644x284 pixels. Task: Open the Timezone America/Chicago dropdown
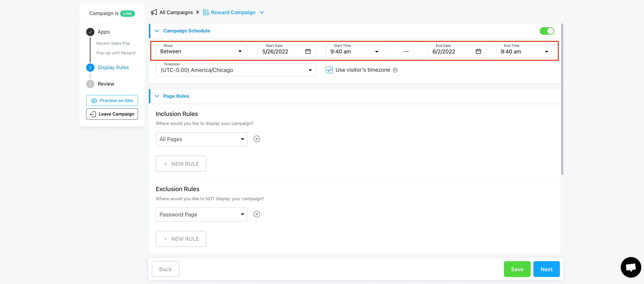236,70
